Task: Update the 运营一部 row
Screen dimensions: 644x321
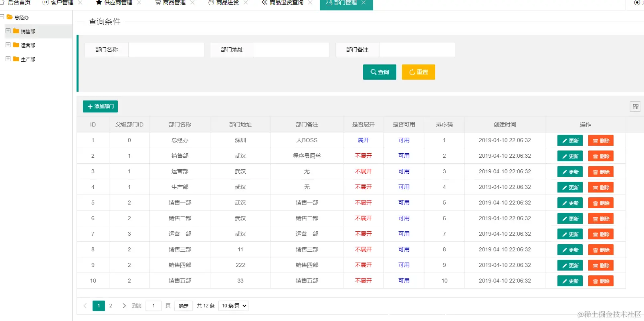Action: pos(570,234)
